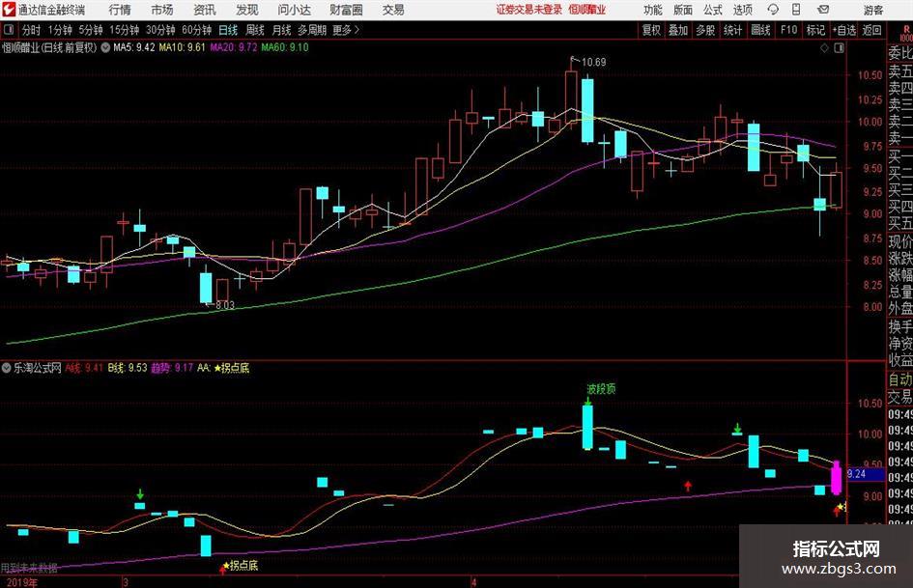The image size is (913, 588).
Task: Select the 日线 period tab
Action: click(228, 30)
